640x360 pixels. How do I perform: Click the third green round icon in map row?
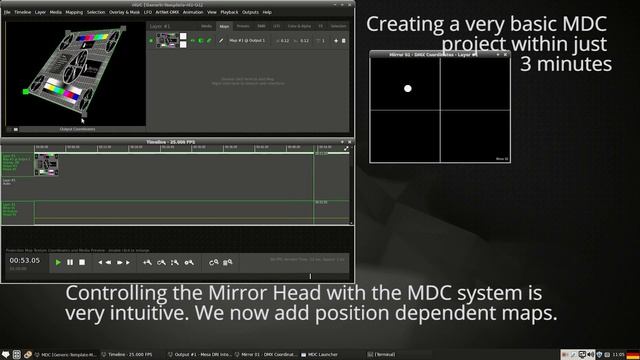[x=209, y=41]
